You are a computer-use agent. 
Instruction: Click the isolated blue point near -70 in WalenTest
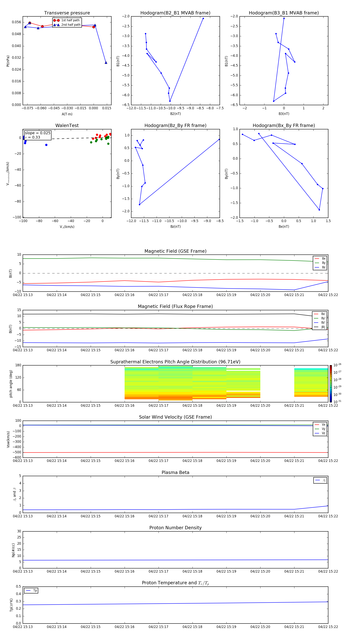click(46, 145)
